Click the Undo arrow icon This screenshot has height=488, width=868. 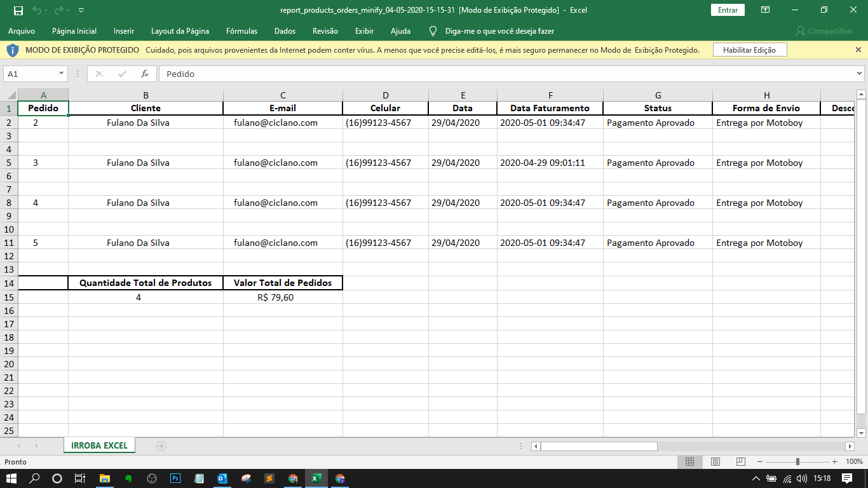coord(36,10)
